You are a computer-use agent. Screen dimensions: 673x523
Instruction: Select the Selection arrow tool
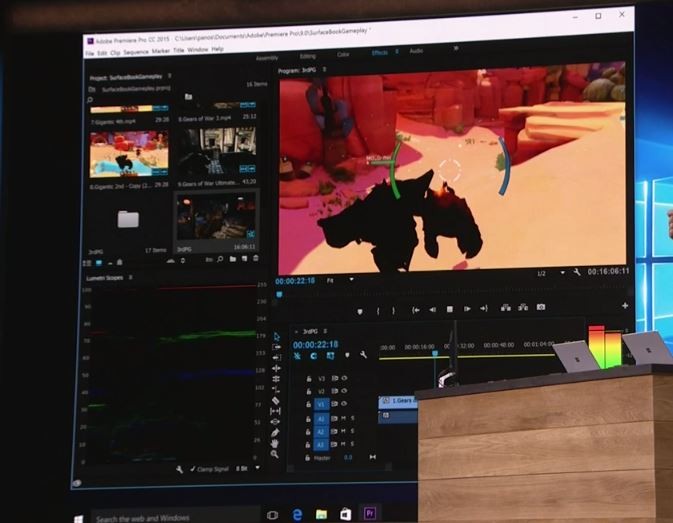pyautogui.click(x=276, y=336)
